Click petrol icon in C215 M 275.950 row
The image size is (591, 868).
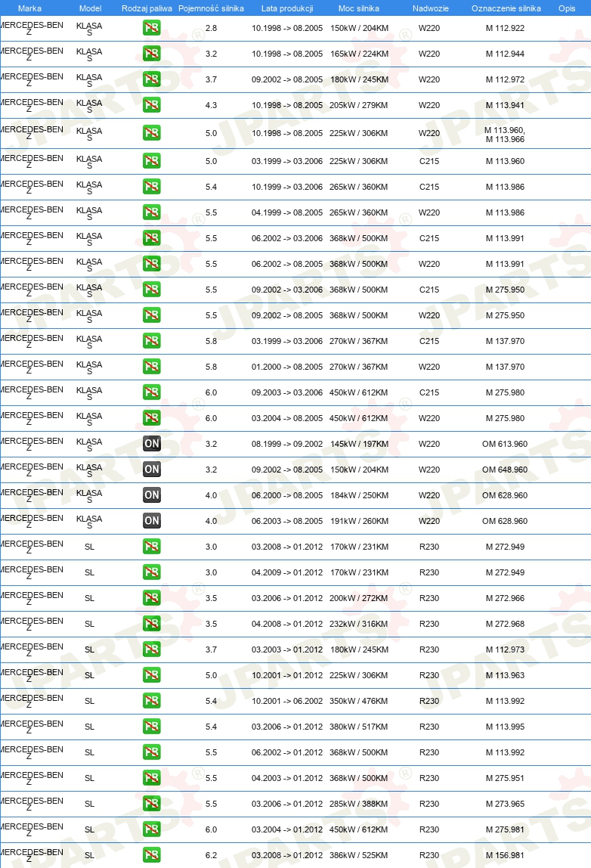(x=152, y=290)
